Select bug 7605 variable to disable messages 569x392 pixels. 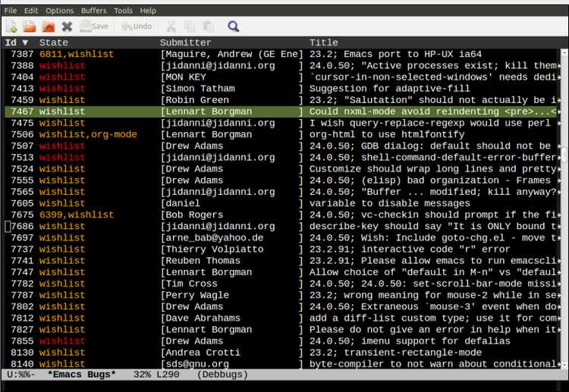[x=282, y=203]
